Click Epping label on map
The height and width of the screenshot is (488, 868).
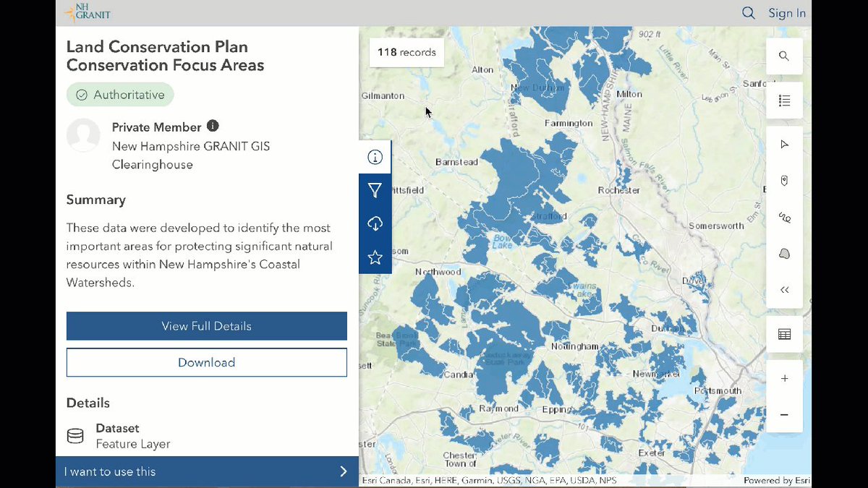557,408
